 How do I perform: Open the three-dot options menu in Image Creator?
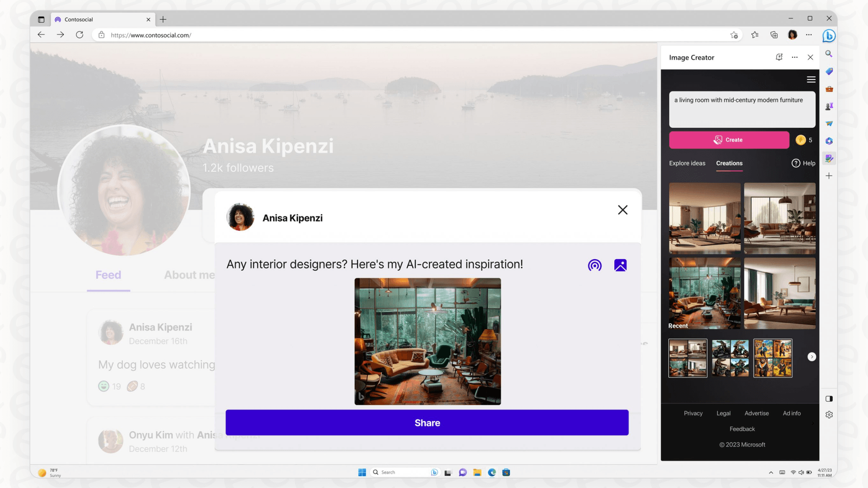pyautogui.click(x=795, y=57)
